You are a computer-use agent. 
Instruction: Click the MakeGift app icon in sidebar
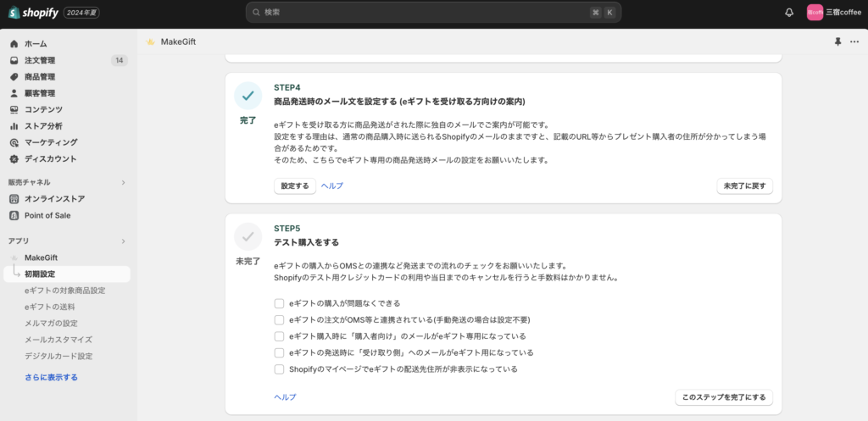click(x=14, y=258)
